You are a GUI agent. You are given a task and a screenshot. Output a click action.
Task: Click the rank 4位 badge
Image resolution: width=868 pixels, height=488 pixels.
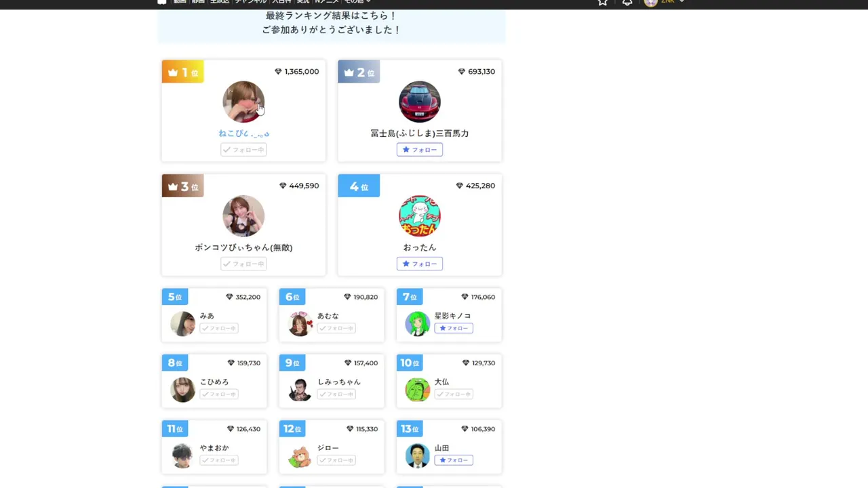[359, 186]
